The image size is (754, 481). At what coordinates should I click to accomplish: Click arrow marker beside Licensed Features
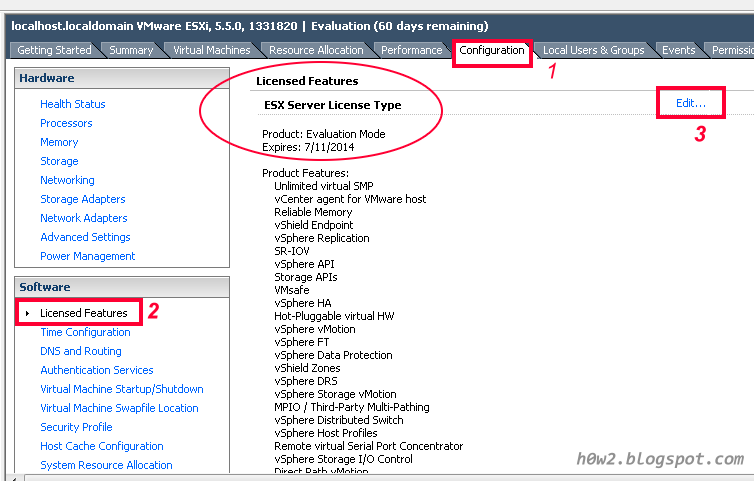[27, 314]
